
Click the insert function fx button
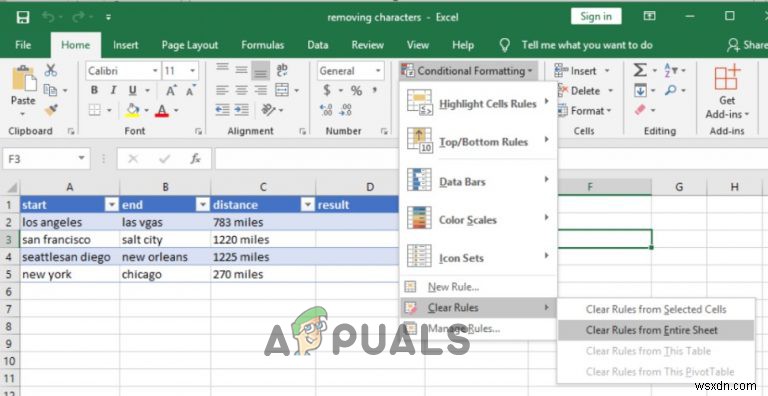(x=195, y=159)
